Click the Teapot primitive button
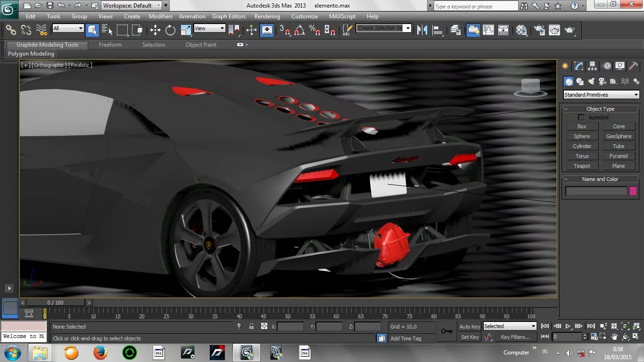 point(582,166)
